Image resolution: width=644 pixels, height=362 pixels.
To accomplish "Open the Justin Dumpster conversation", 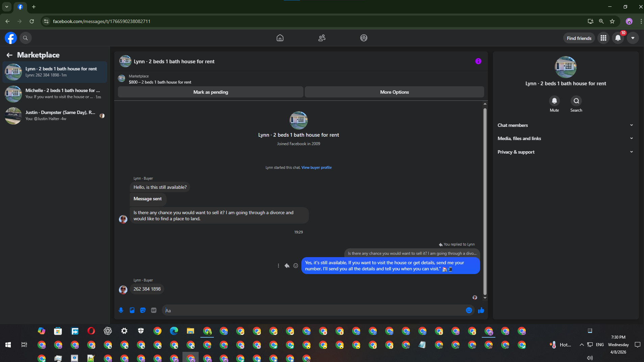I will (x=55, y=115).
